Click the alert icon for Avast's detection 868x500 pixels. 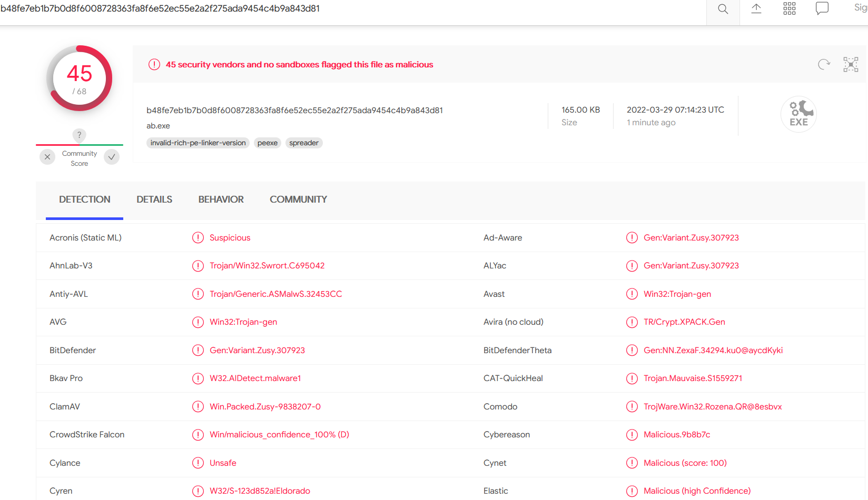tap(632, 294)
